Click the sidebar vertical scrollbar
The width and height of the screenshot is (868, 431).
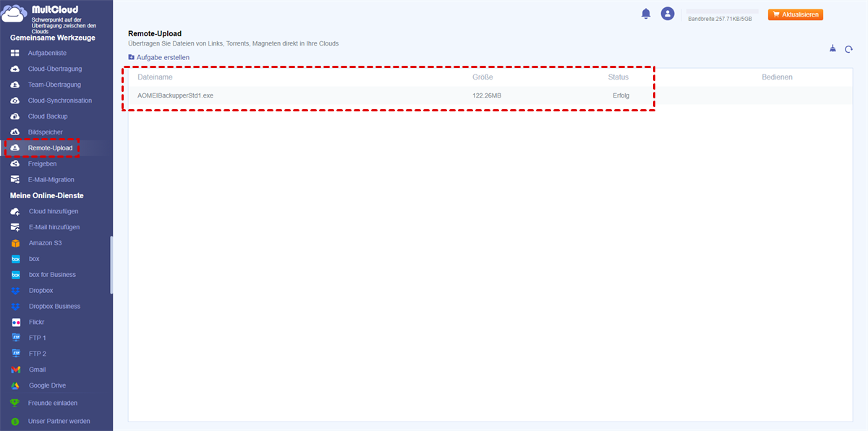(x=111, y=265)
